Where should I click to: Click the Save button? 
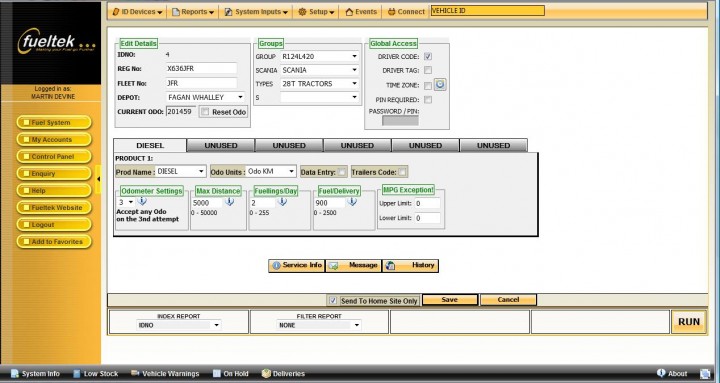450,300
